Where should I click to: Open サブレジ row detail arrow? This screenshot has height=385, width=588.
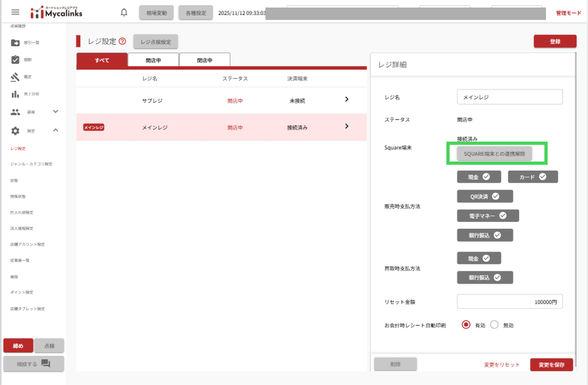pyautogui.click(x=347, y=100)
